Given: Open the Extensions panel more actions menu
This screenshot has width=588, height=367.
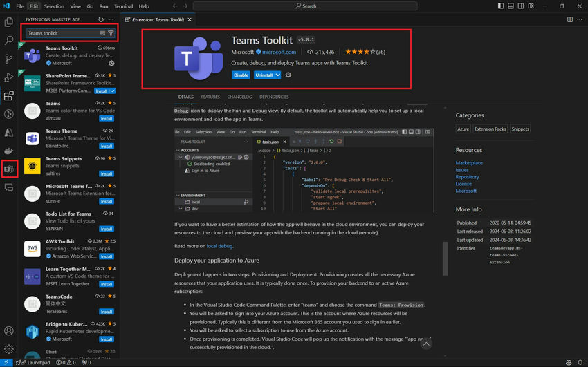Looking at the screenshot, I should pos(111,19).
